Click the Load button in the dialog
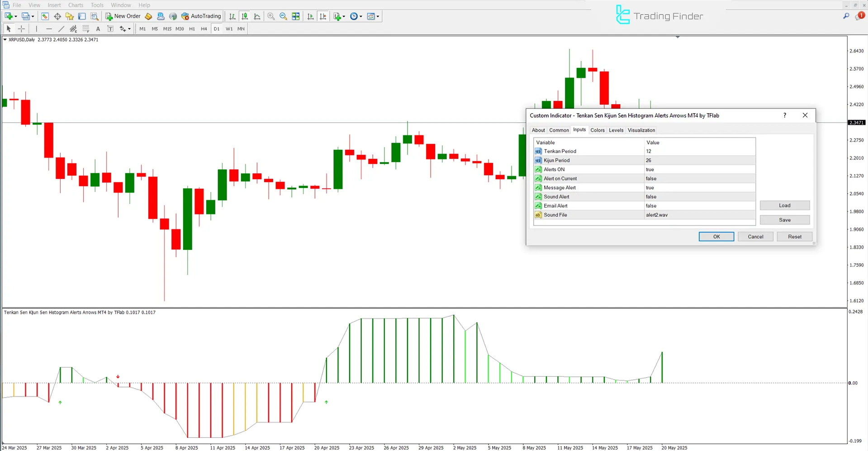 pos(785,205)
